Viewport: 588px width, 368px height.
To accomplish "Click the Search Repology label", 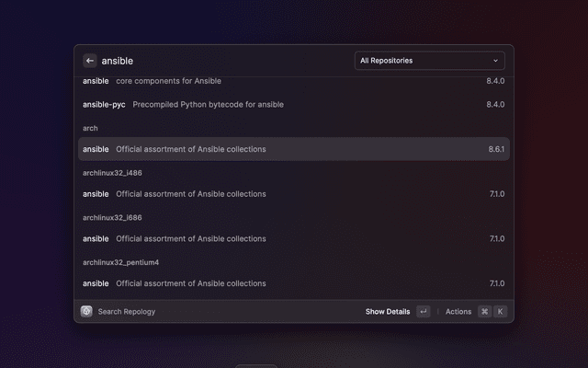I will click(127, 312).
